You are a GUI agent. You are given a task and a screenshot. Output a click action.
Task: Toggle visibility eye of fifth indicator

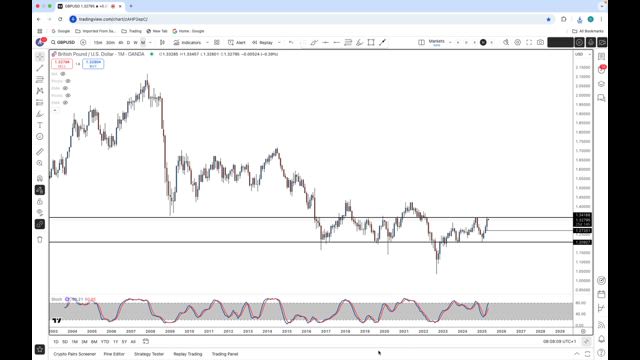pyautogui.click(x=65, y=102)
